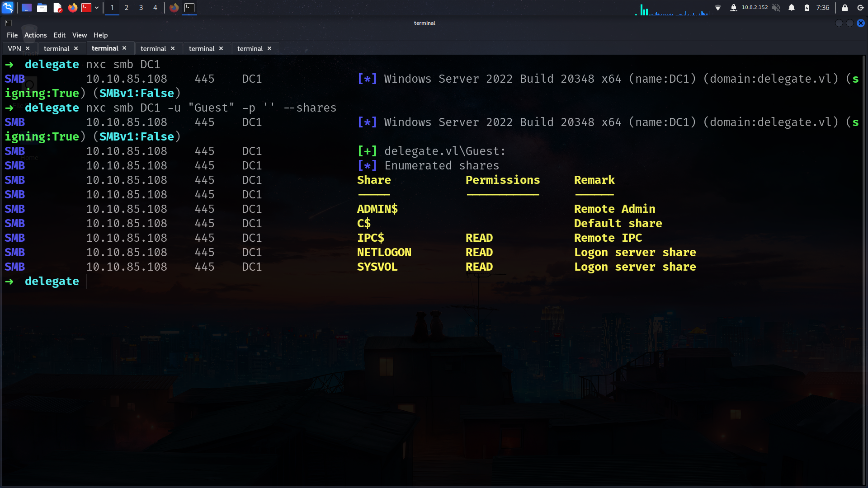Open the Kali applications menu
This screenshot has width=868, height=488.
8,7
